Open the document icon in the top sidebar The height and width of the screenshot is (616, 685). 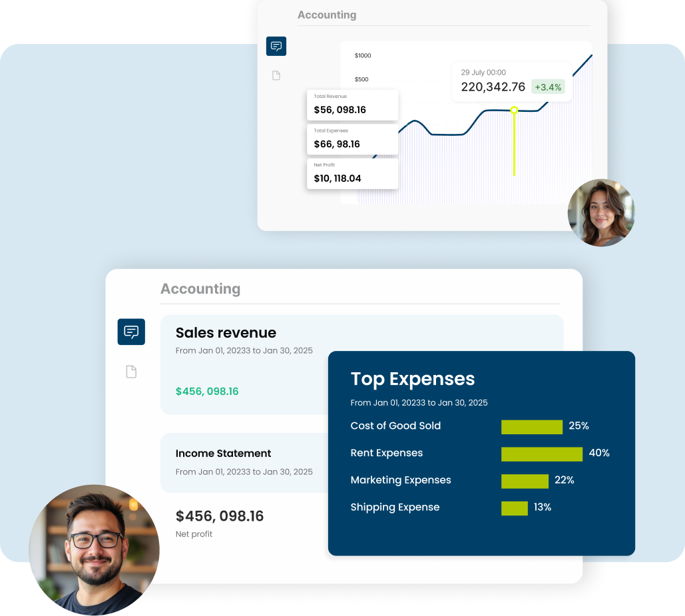click(276, 75)
